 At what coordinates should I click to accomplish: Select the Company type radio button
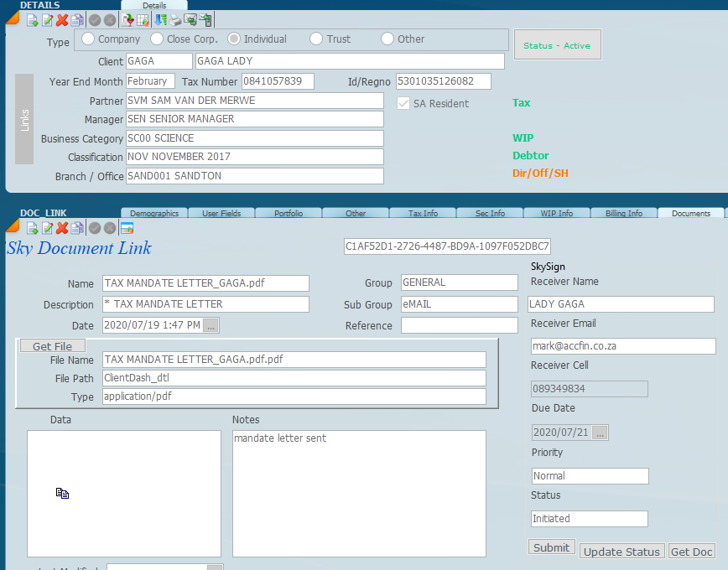point(88,39)
